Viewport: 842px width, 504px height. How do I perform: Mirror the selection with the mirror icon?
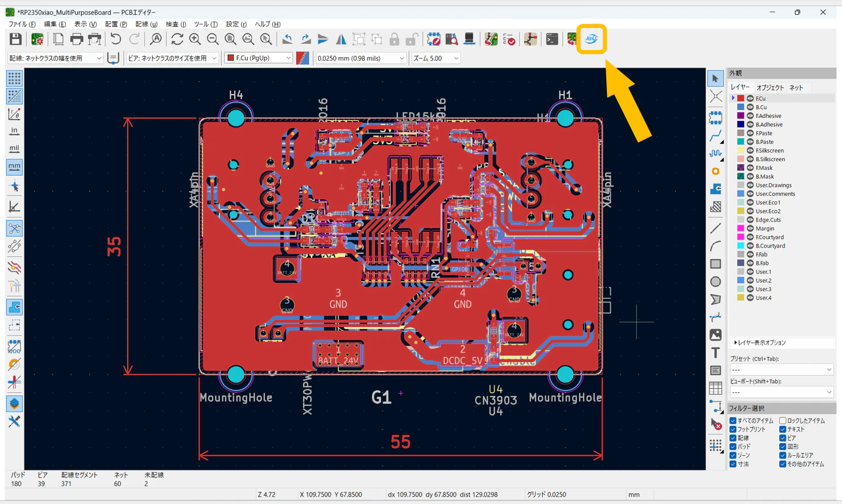click(x=341, y=39)
